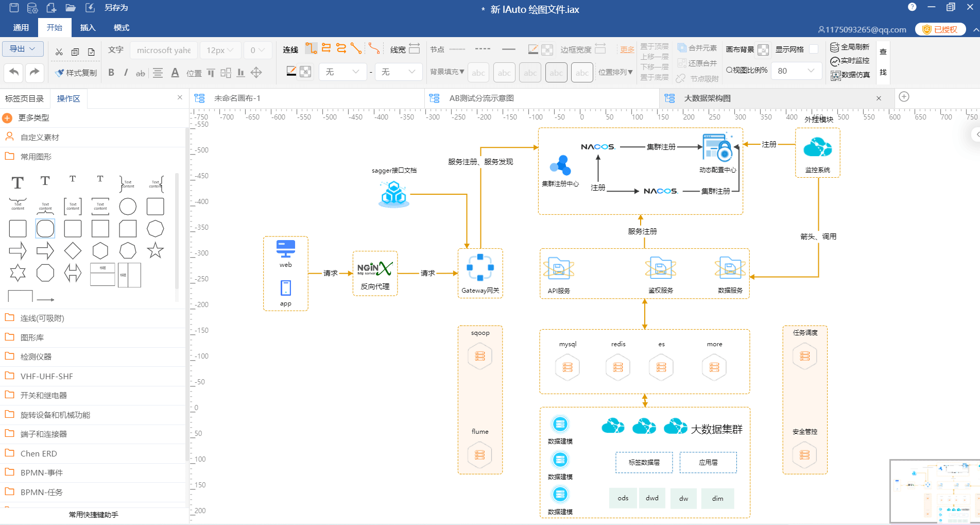
Task: Apply strikethrough text formatting
Action: (140, 73)
